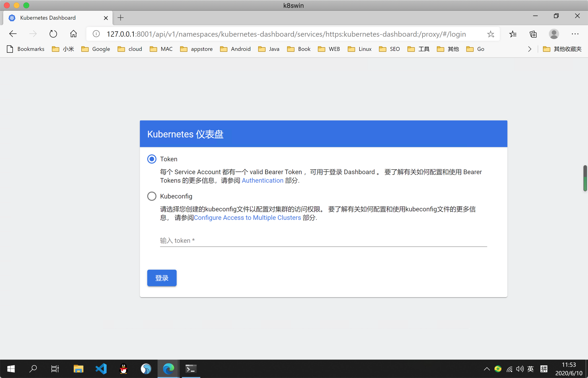Screen dimensions: 588x378
Task: Open a new browser tab
Action: [120, 18]
